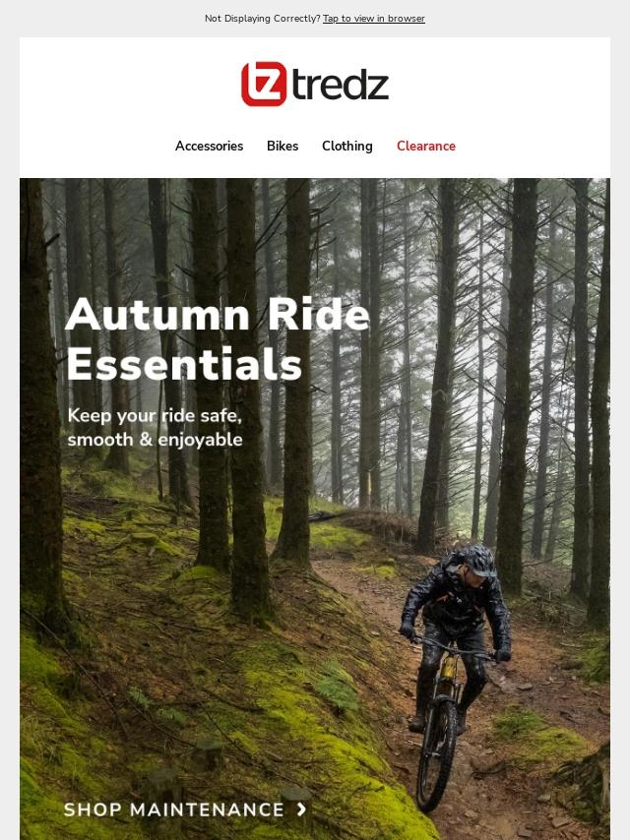630x840 pixels.
Task: Click the 'Not Displaying Correctly?' text
Action: [262, 19]
